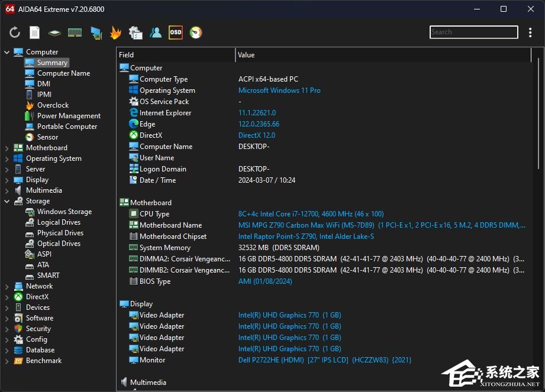Open Microsoft Windows 11 Pro link
This screenshot has height=392, width=545.
[279, 90]
